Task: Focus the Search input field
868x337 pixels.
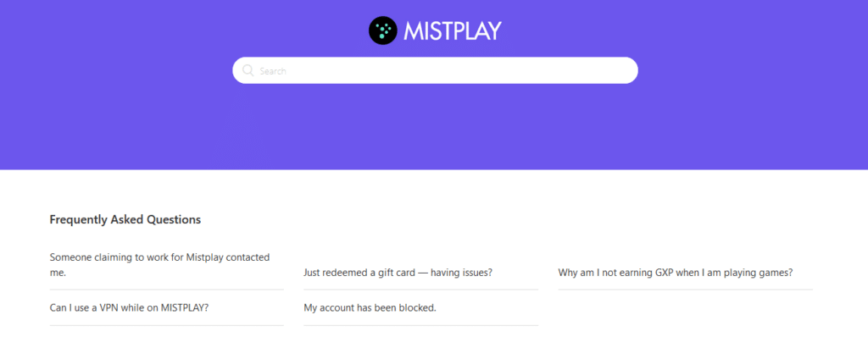Action: 435,70
